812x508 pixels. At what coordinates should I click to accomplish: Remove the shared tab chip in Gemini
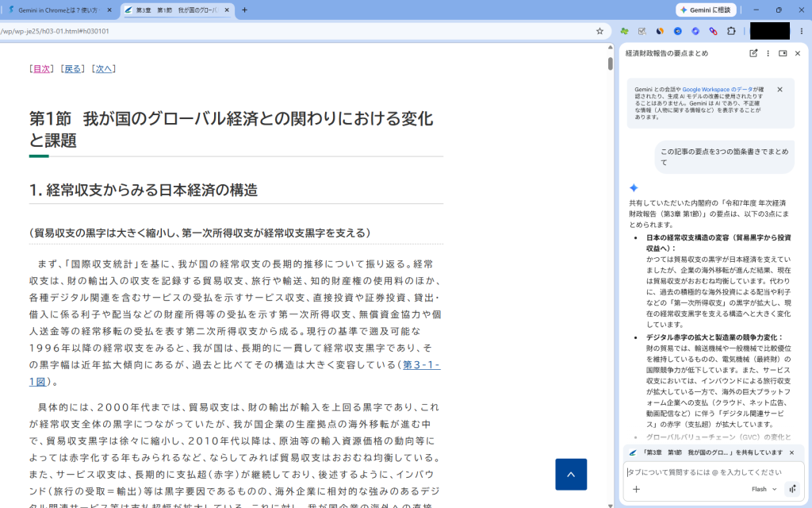pyautogui.click(x=791, y=452)
